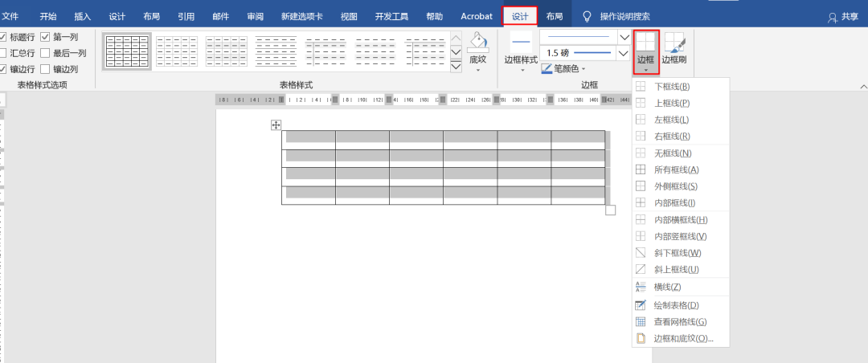Open the 边框 borders dropdown button

coord(646,52)
